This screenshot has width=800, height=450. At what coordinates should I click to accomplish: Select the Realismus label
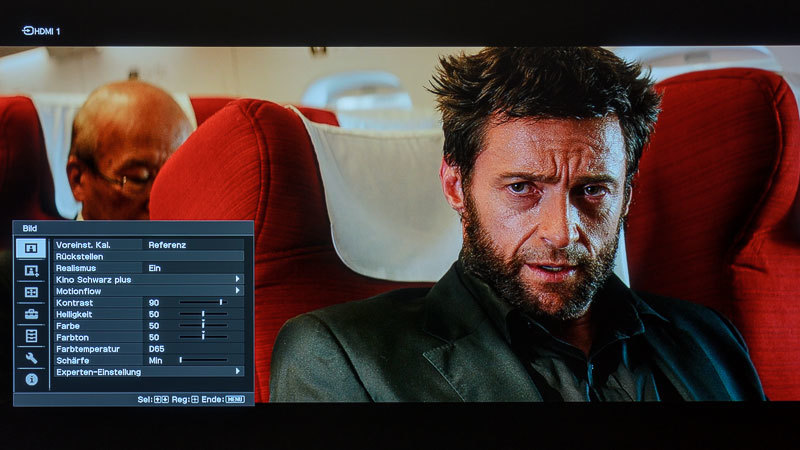point(76,268)
